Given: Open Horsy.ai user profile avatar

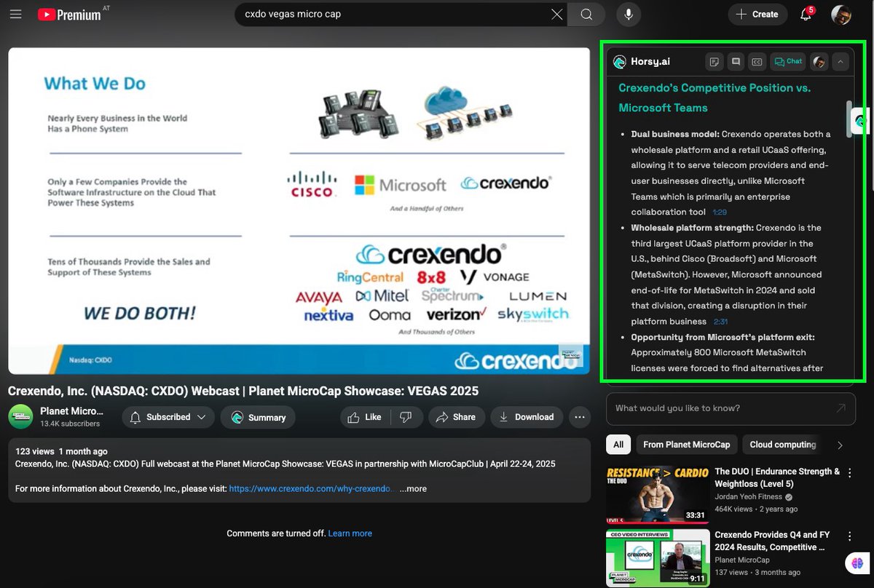Looking at the screenshot, I should tap(819, 62).
